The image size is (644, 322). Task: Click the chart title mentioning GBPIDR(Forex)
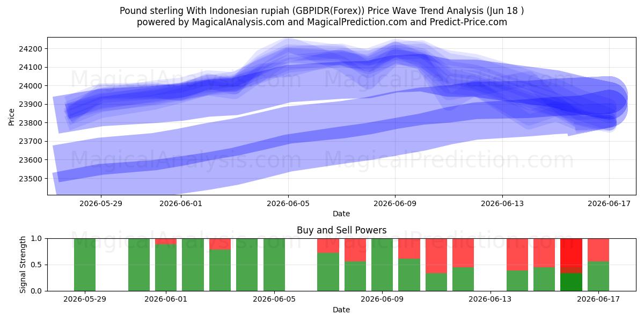[x=322, y=10]
